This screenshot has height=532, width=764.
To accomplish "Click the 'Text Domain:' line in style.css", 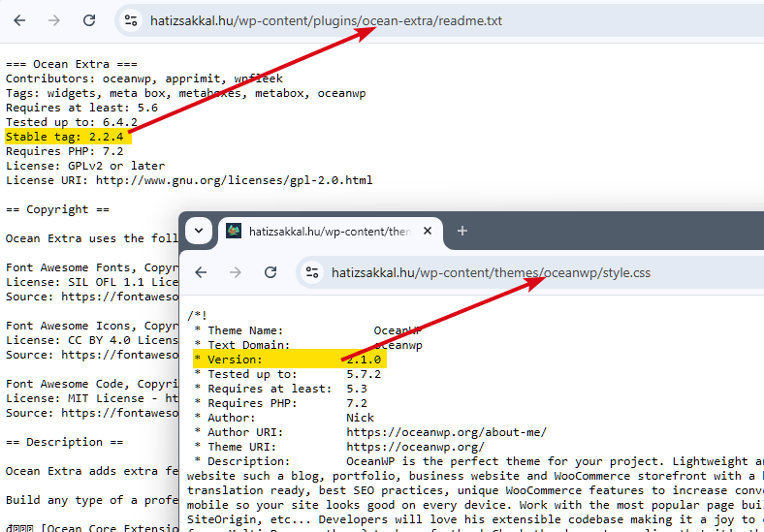I will (308, 345).
